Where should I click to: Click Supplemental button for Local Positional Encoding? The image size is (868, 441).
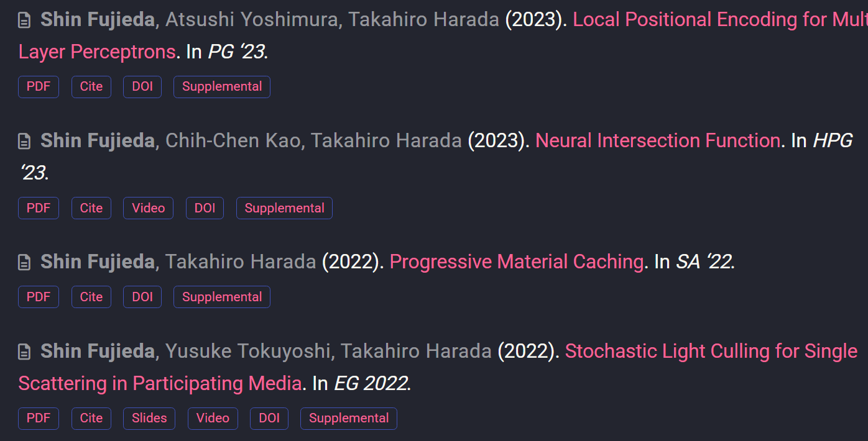coord(222,87)
